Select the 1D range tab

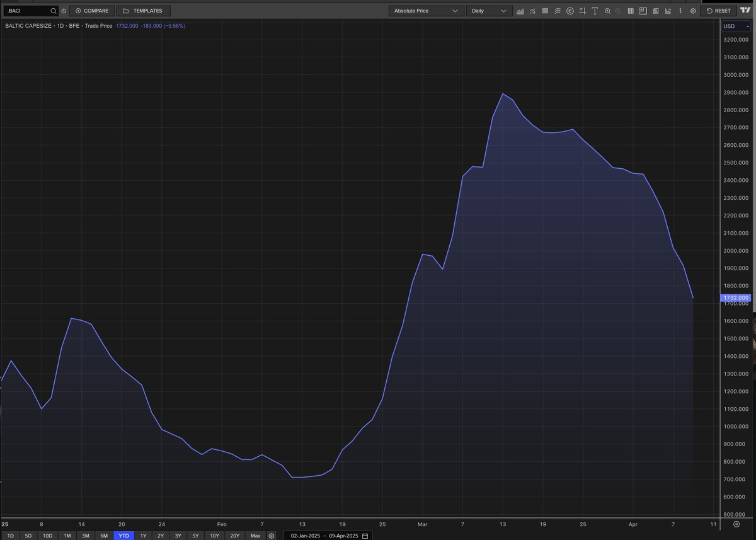[x=10, y=536]
